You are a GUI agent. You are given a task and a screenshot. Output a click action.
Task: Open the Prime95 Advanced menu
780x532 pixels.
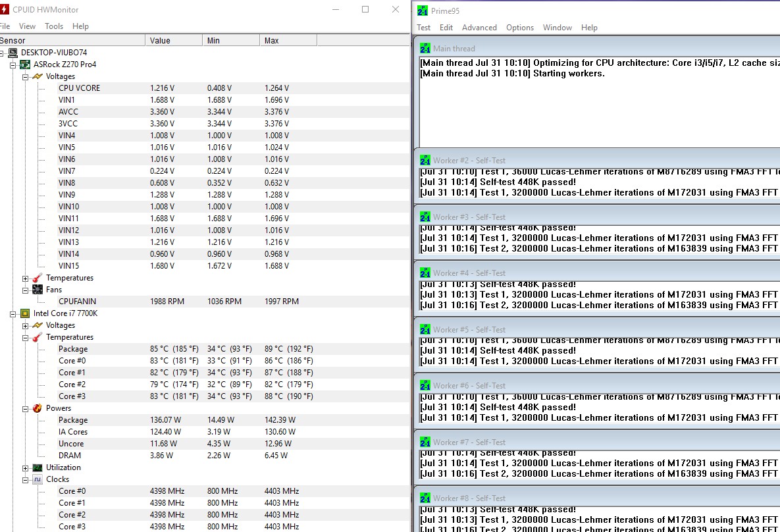pyautogui.click(x=479, y=28)
